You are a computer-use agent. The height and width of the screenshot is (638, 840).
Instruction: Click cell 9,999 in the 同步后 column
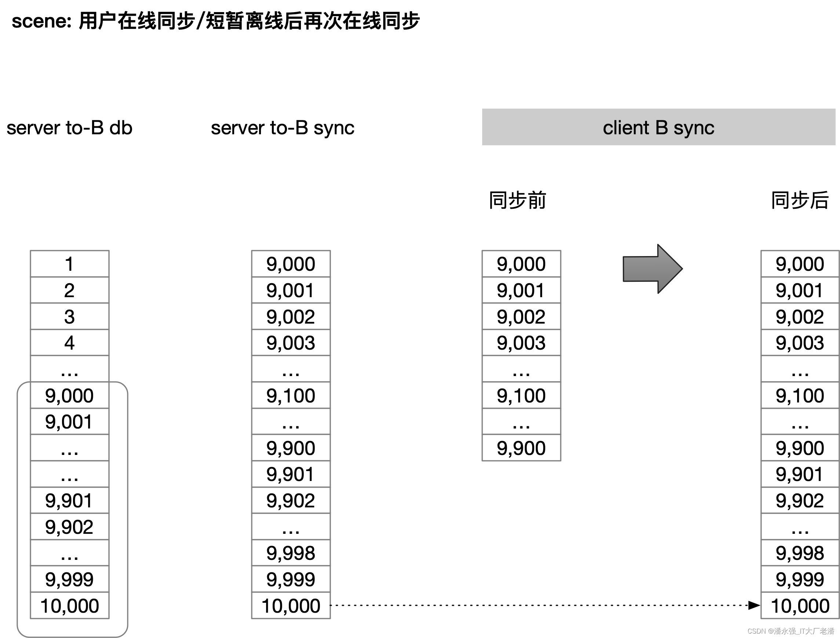point(800,579)
